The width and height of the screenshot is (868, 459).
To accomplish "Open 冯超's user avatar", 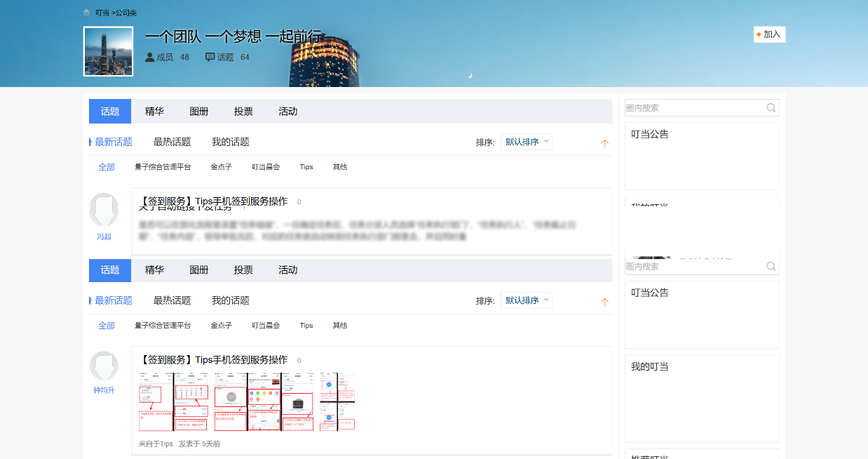I will 104,209.
